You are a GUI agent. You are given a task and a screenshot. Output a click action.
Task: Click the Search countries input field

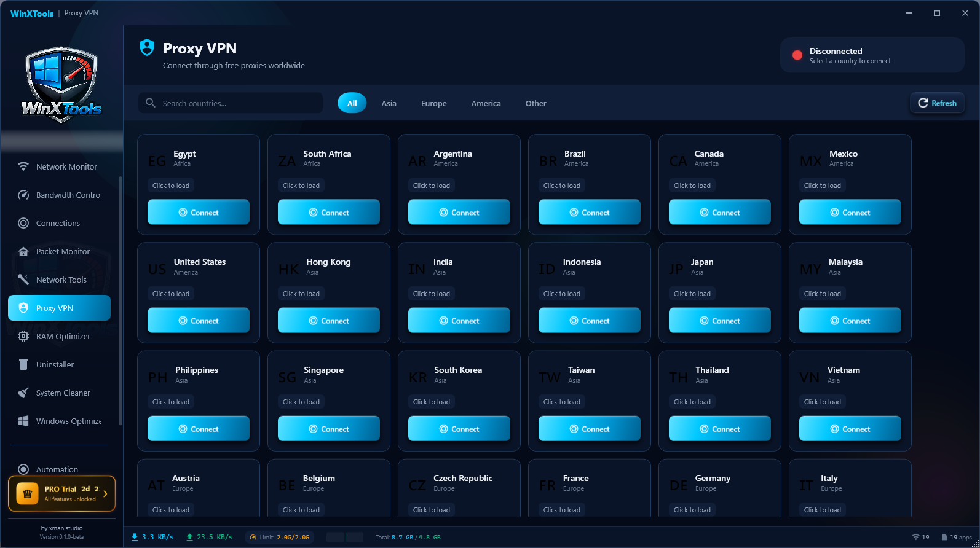point(231,103)
